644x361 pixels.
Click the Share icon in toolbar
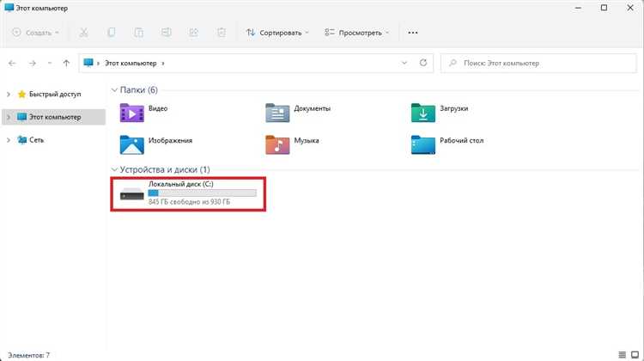pyautogui.click(x=194, y=33)
